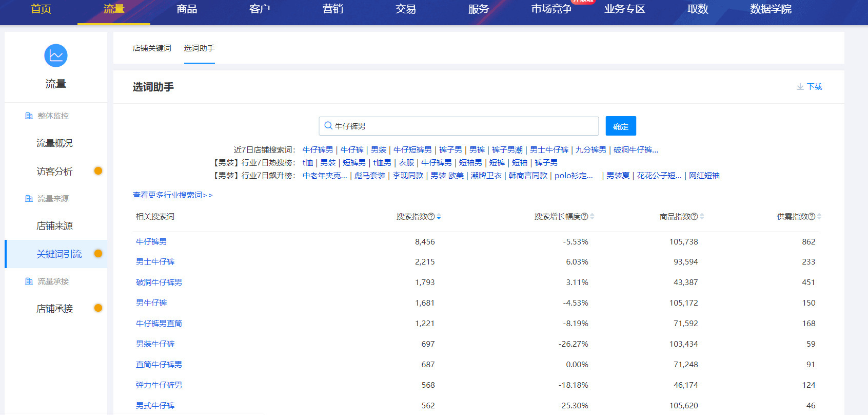Click the 整体监控 section icon
Screen dimensions: 868x415
[x=29, y=116]
